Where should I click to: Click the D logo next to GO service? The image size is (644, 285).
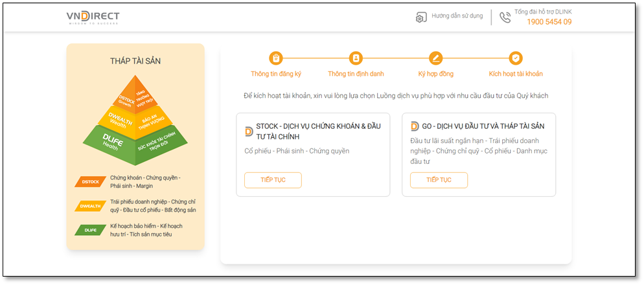(415, 126)
